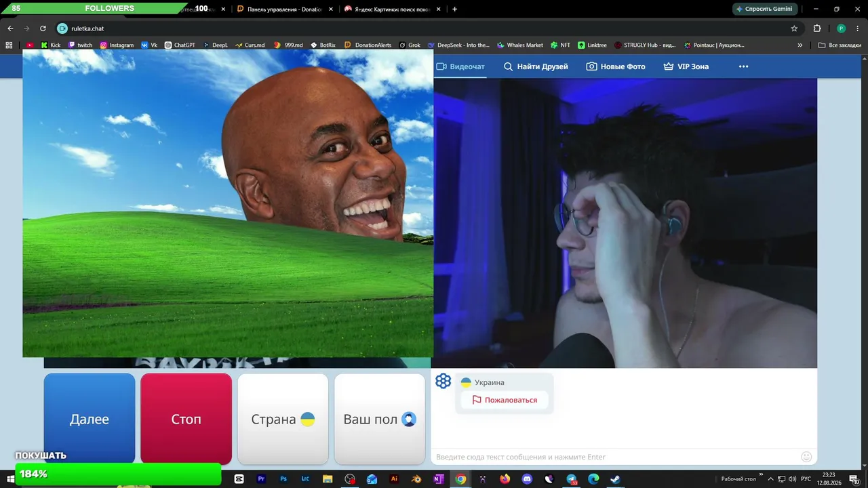Click the Пожаловаться report button

click(505, 400)
